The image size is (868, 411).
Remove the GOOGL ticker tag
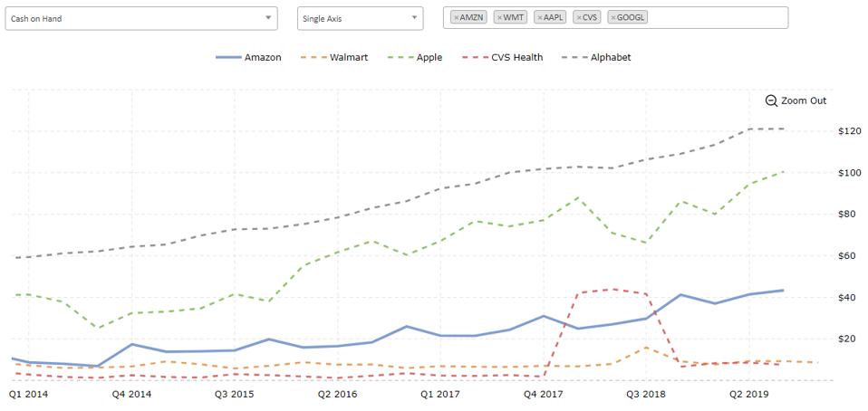[x=613, y=18]
